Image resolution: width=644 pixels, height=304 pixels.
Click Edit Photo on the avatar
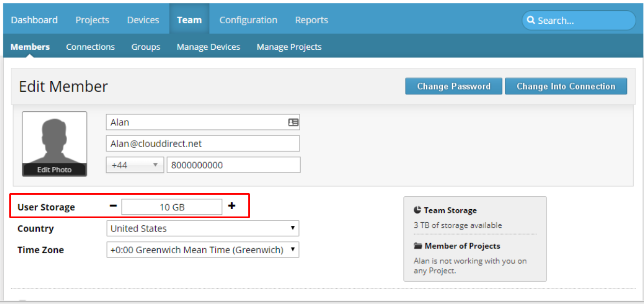click(x=54, y=169)
